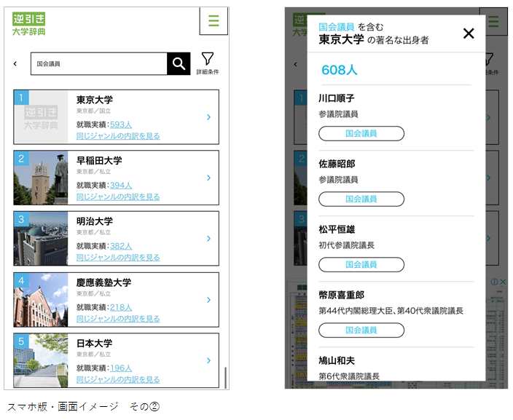
Task: Click 593人 link for 東京大学
Action: click(121, 124)
